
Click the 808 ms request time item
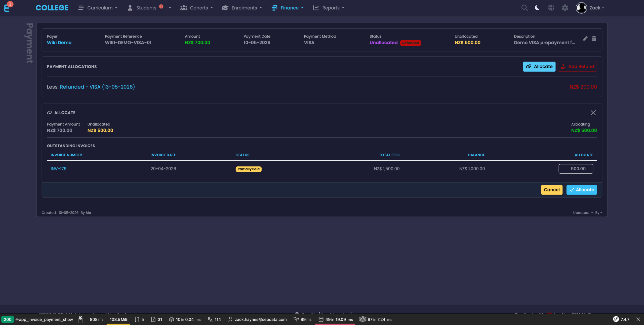tap(97, 319)
